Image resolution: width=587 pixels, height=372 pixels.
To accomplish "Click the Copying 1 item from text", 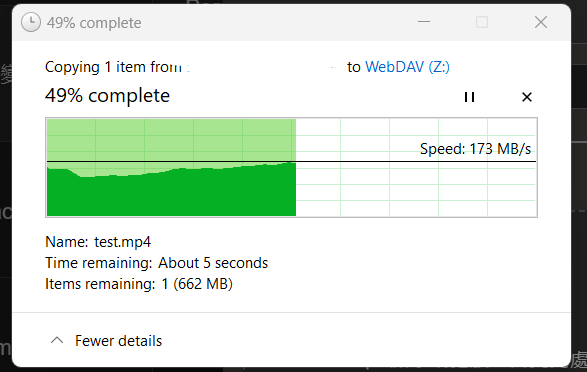I will [113, 67].
